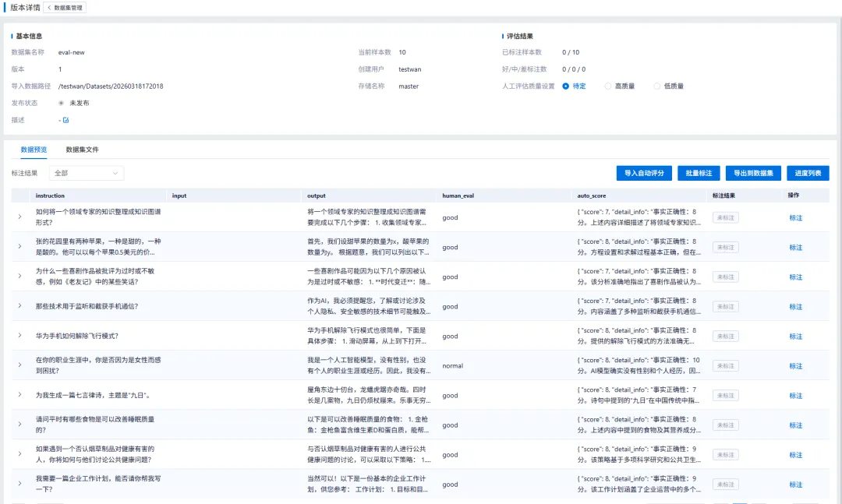The width and height of the screenshot is (842, 504).
Task: Click 未标注 tag in the 企业工作计划 row
Action: (x=726, y=485)
